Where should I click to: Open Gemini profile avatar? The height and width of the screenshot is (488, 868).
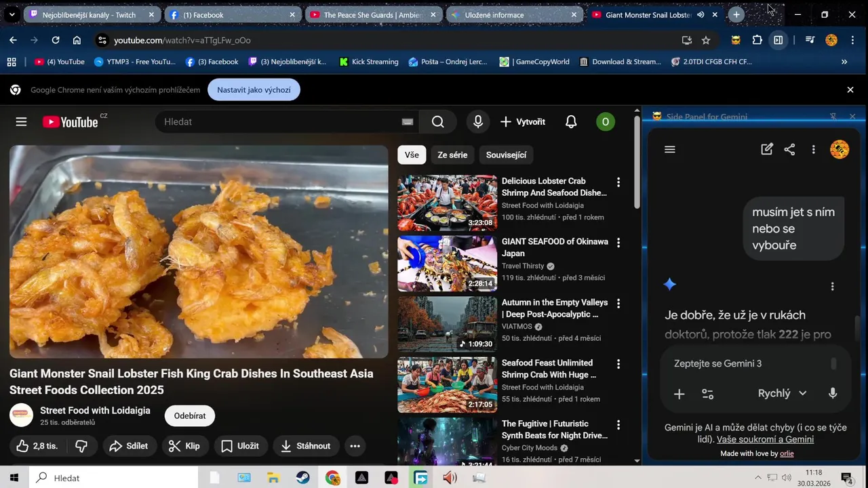point(840,150)
